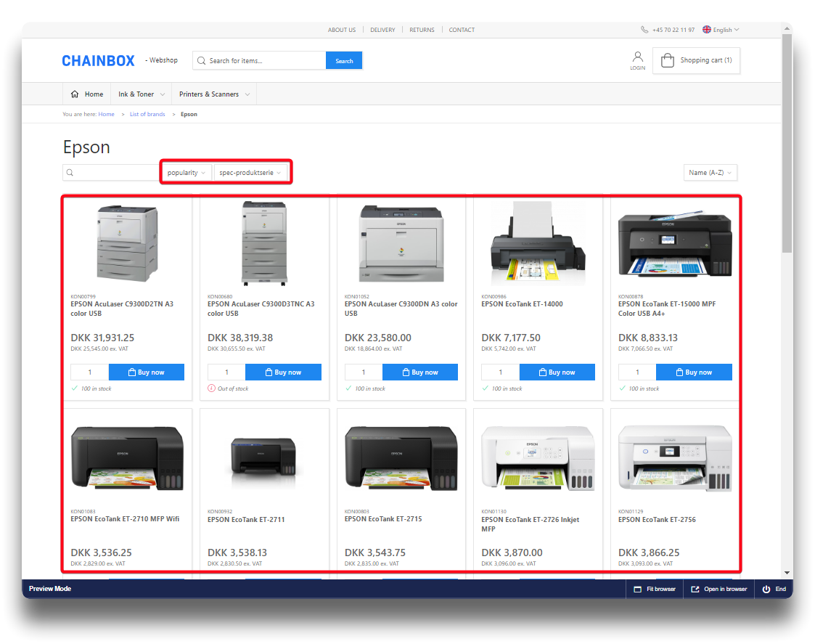This screenshot has height=644, width=815.
Task: Click the Returns link in top bar
Action: coord(422,30)
